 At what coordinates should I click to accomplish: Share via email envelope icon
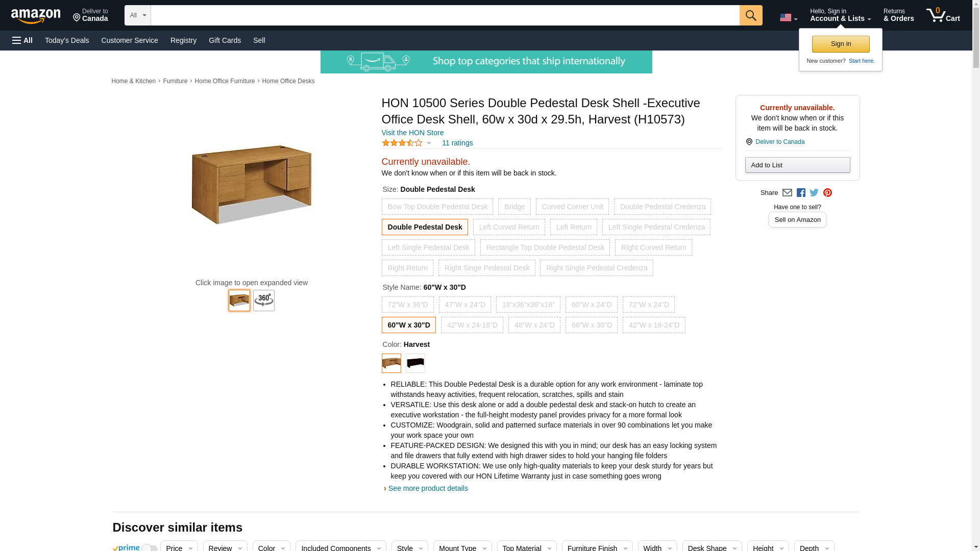point(787,193)
